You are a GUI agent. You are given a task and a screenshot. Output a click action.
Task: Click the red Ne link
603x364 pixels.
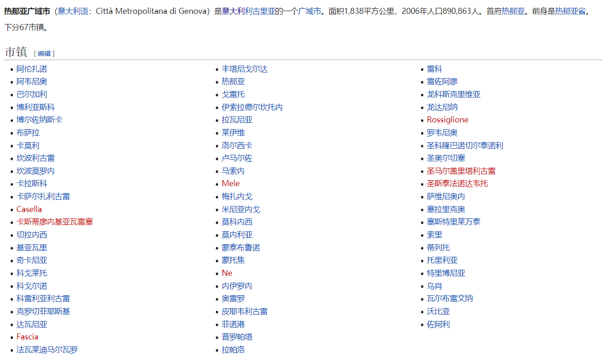(227, 273)
